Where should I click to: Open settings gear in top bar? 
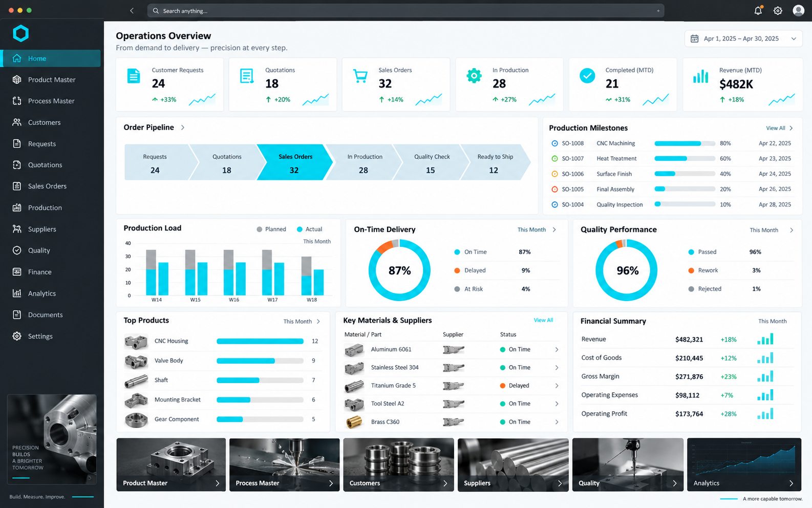[x=778, y=11]
